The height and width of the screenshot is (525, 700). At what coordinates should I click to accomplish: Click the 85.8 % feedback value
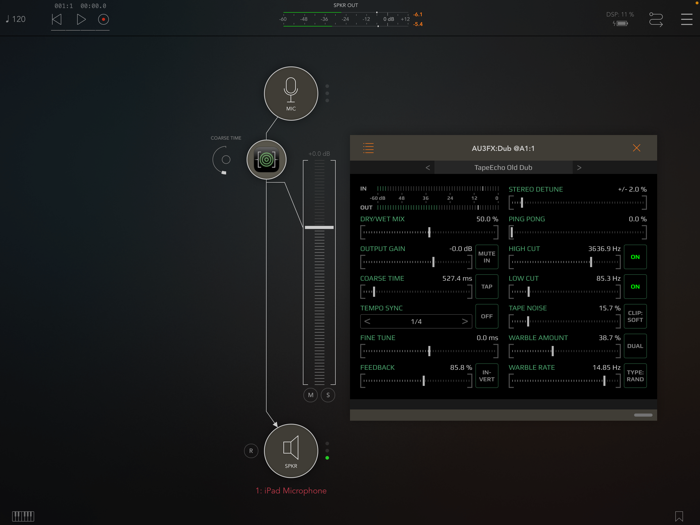click(461, 367)
